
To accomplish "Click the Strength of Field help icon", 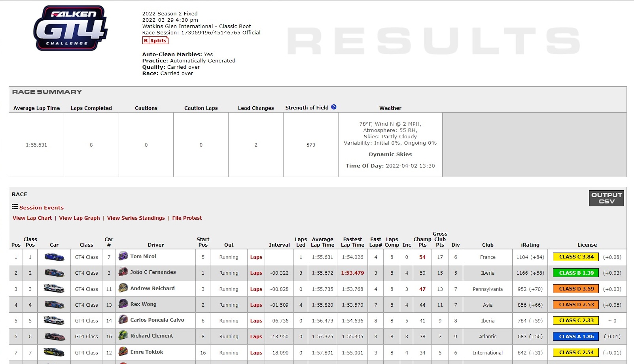I will tap(334, 107).
